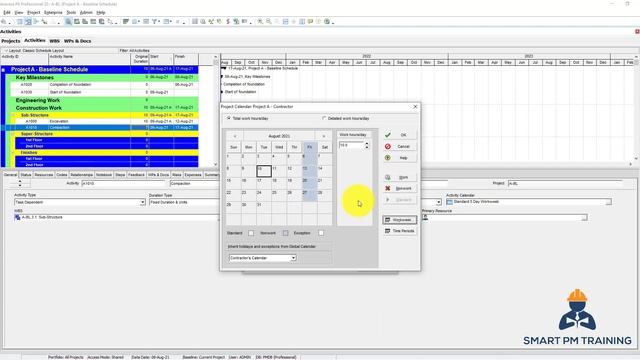Open the Contractor's Calendar dropdown
This screenshot has width=640, height=360.
[x=293, y=258]
